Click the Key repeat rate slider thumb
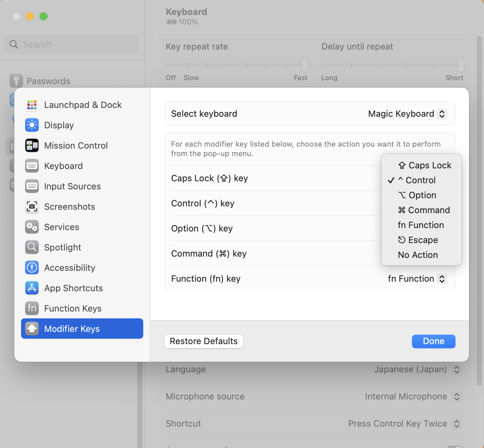 tap(305, 65)
